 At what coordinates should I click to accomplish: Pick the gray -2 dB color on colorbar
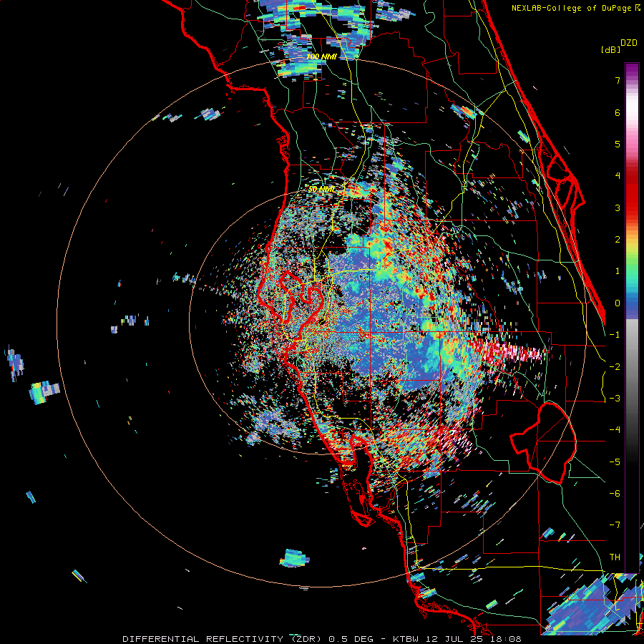(x=632, y=366)
